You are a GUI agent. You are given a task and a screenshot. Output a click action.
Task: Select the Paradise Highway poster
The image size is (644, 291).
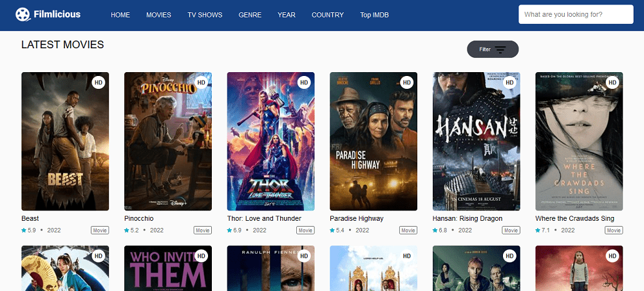coord(374,141)
